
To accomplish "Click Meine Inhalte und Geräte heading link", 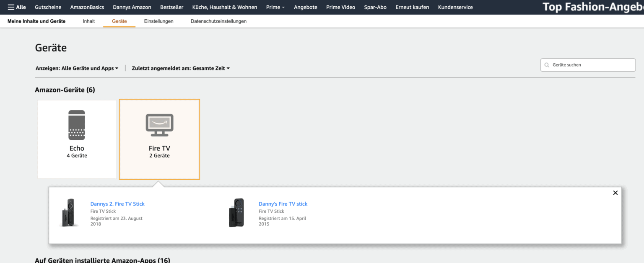I will (x=36, y=21).
